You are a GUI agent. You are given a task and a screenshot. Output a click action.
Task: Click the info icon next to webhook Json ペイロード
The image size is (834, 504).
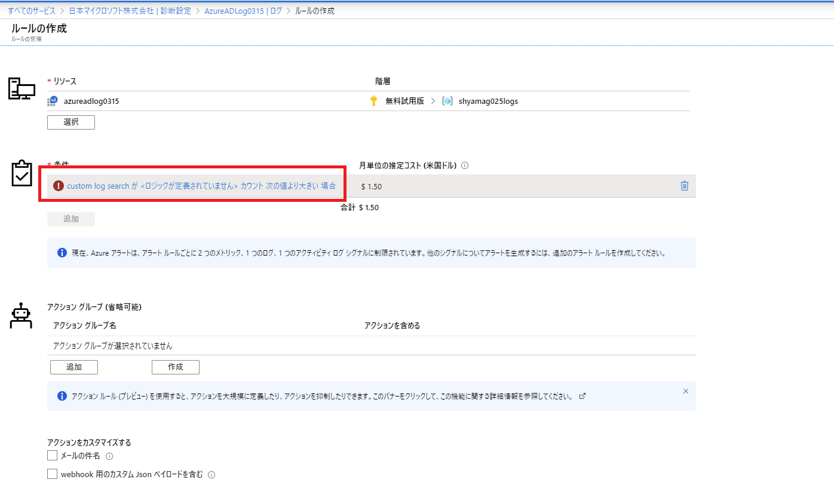click(x=211, y=475)
